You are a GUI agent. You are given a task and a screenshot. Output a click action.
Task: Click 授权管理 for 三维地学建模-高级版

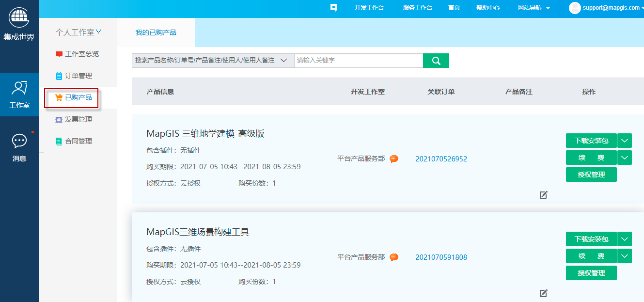[x=591, y=175]
